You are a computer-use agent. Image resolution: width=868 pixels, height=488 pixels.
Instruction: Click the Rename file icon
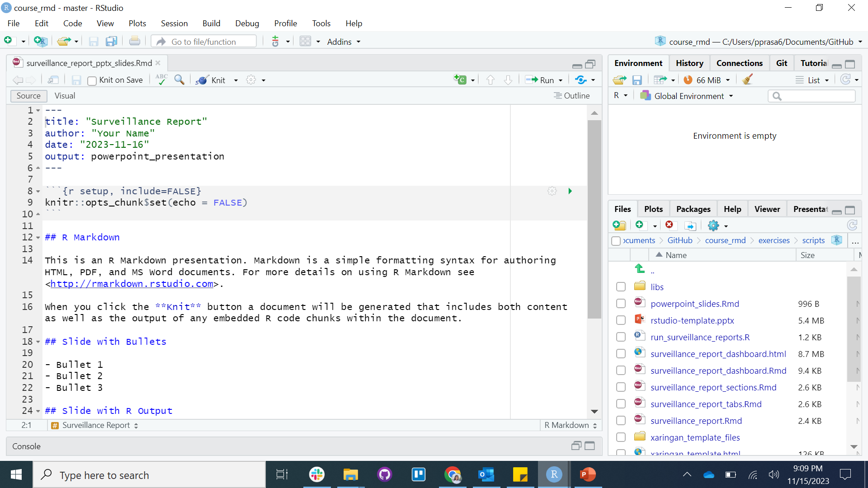tap(690, 225)
